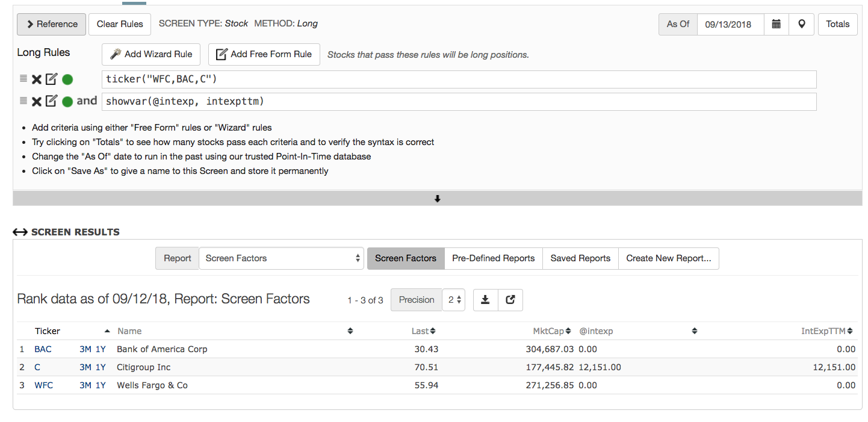Edit the ticker rule with pencil icon
The image size is (868, 422).
pos(52,79)
